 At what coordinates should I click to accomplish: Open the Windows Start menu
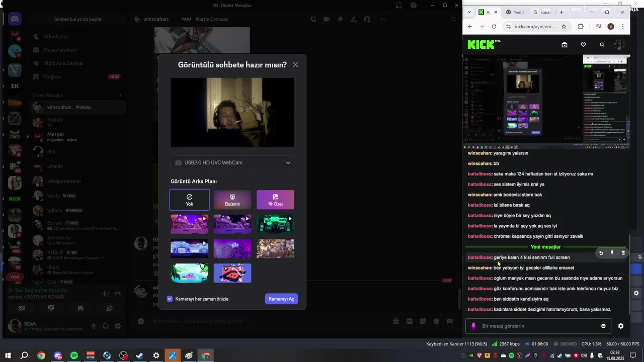coord(8,355)
